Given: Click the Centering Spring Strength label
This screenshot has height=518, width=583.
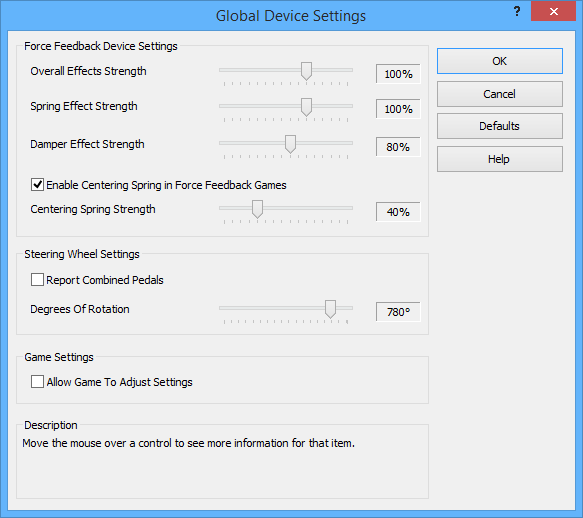Looking at the screenshot, I should point(93,209).
